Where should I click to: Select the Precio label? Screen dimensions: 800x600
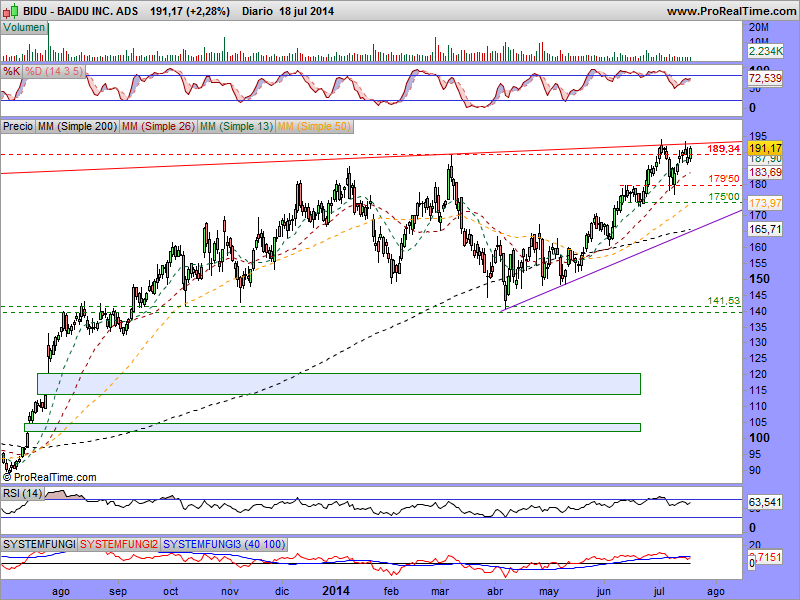coord(18,126)
